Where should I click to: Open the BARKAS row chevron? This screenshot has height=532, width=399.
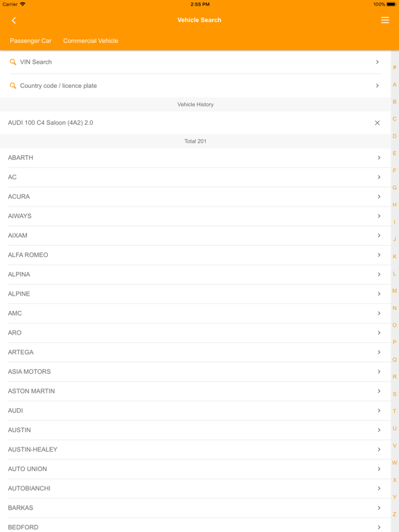(379, 508)
